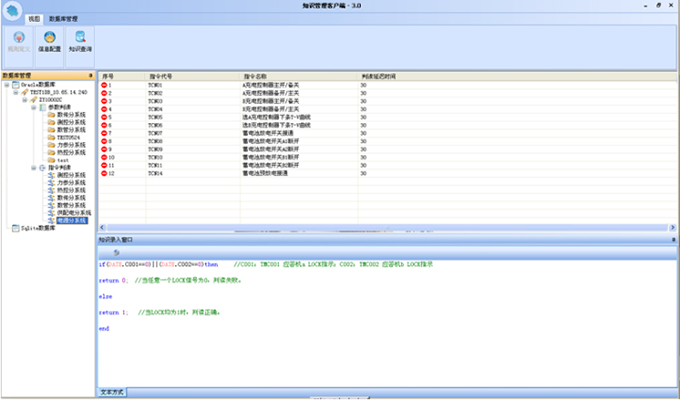Switch to the 数据库管理 ribbon tab
The image size is (680, 400).
point(63,19)
